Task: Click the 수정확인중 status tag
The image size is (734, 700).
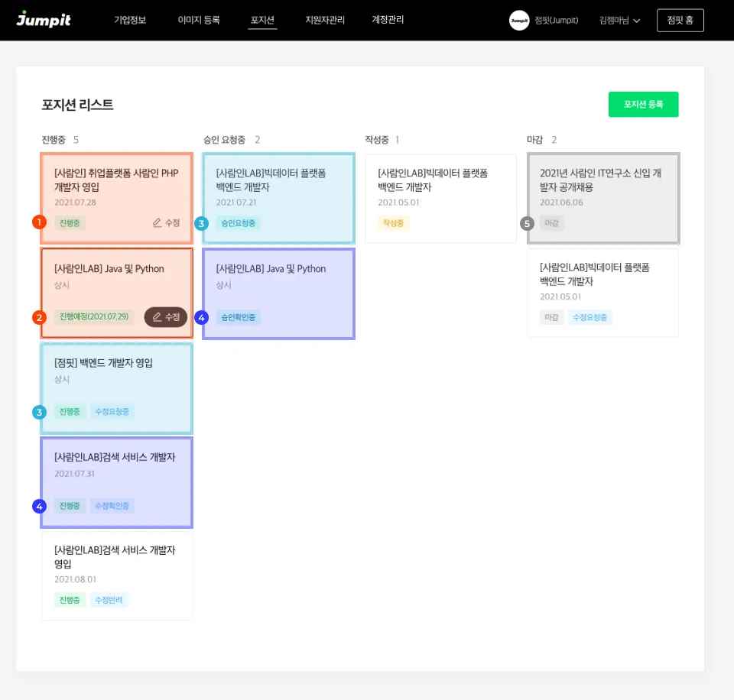Action: click(112, 506)
